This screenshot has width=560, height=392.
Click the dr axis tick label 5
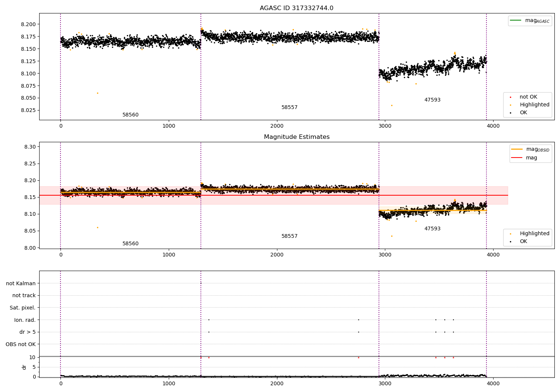34,367
